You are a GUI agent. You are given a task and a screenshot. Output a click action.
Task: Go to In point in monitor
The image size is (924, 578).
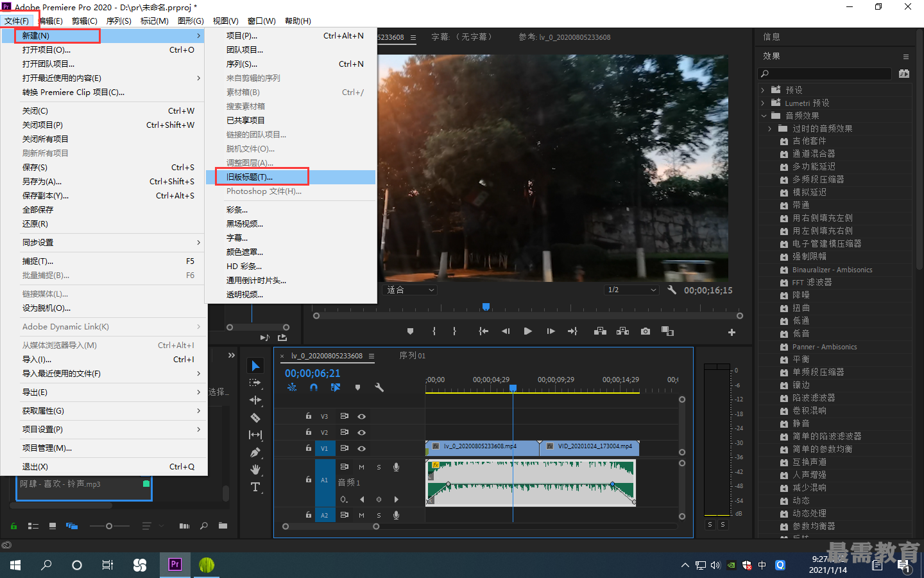point(484,331)
